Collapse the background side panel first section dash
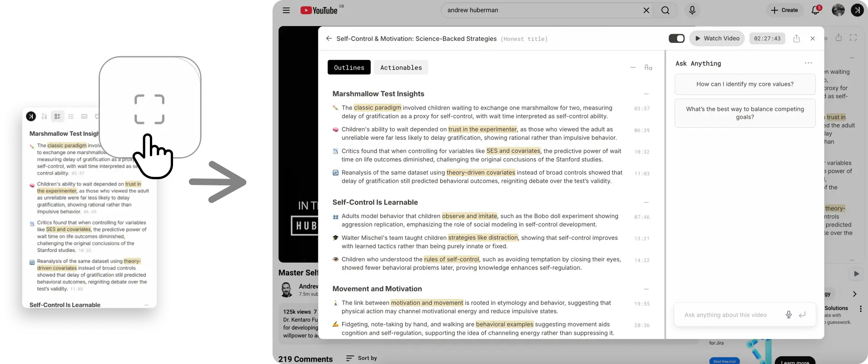The height and width of the screenshot is (364, 868). (x=852, y=58)
